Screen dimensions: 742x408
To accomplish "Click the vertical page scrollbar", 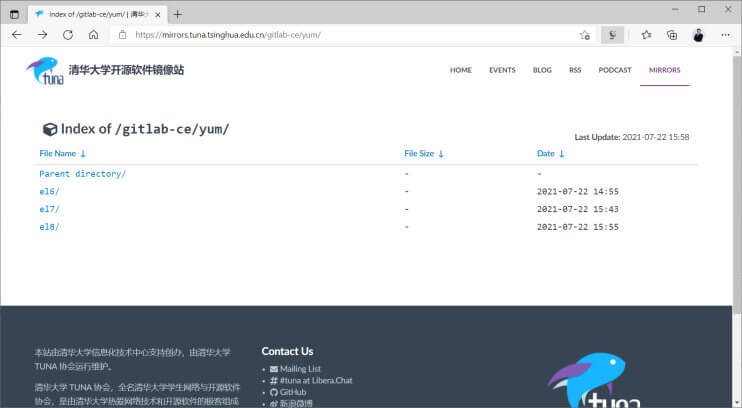I will pos(737,185).
